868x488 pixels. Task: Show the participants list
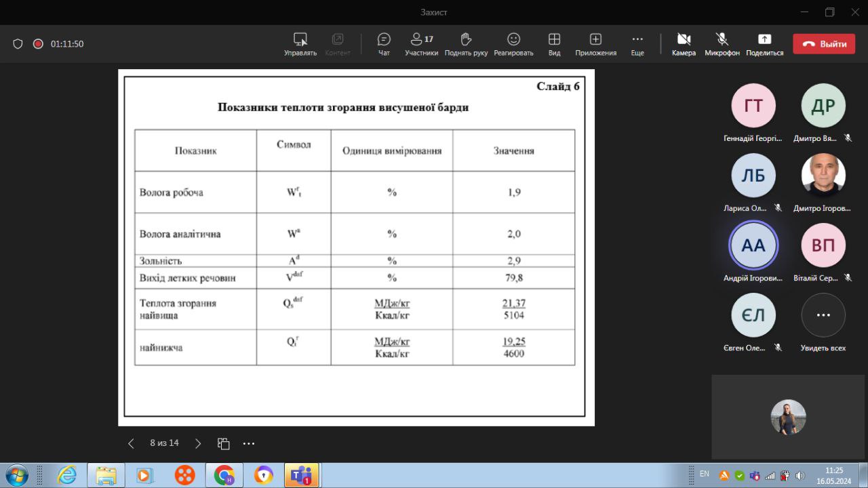click(x=421, y=43)
